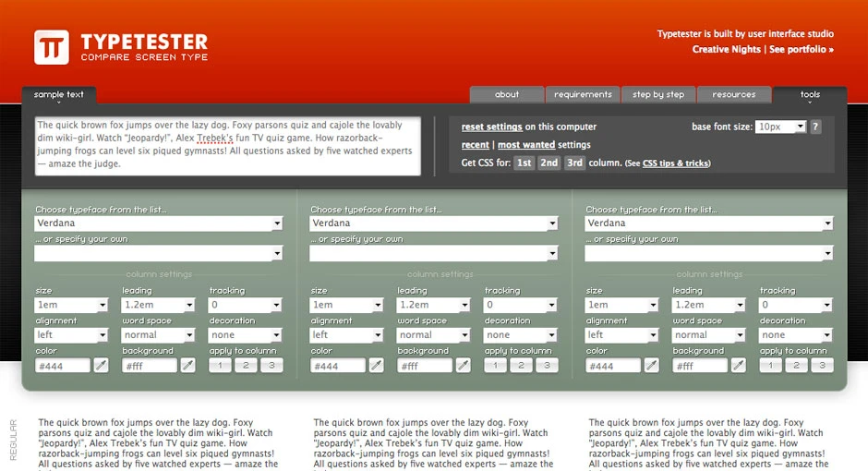868x471 pixels.
Task: Apply third column settings to column 2
Action: click(x=796, y=366)
